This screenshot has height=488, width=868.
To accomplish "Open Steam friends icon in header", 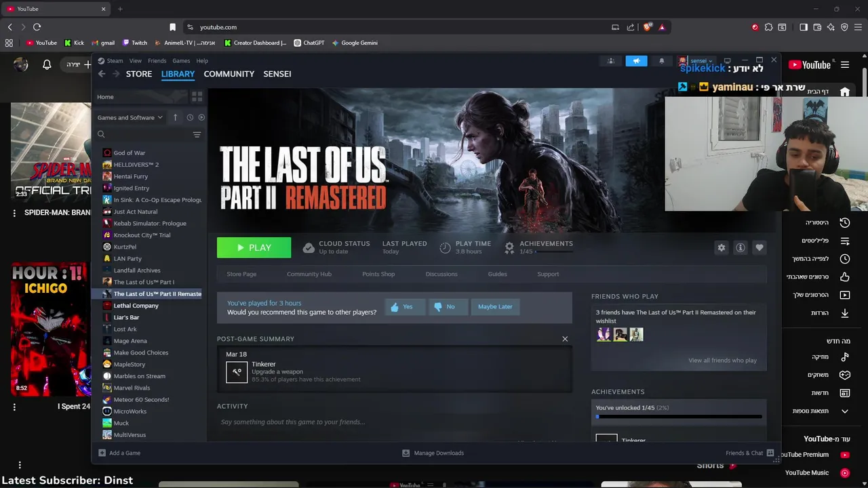I will [x=611, y=61].
